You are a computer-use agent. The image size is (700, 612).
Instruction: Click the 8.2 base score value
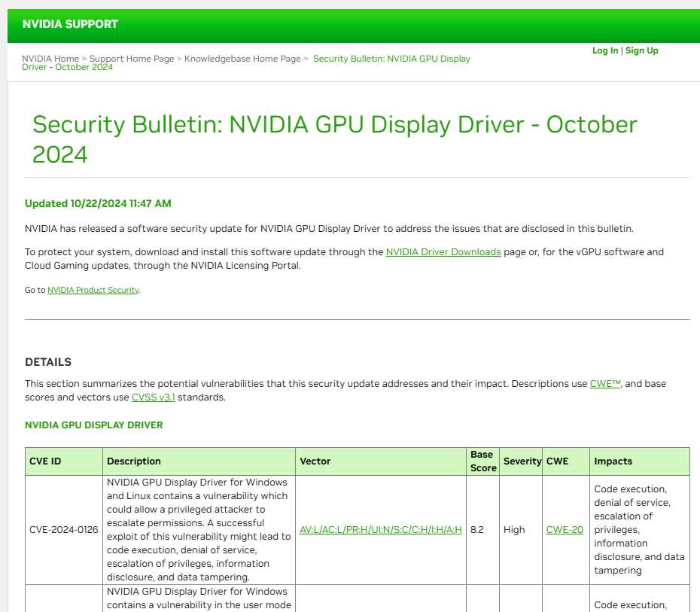[476, 530]
